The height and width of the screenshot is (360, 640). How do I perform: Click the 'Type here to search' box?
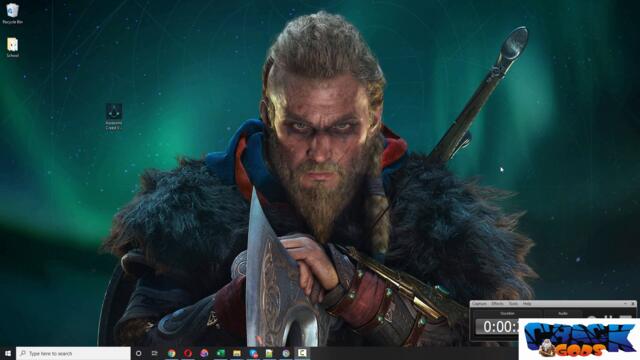(x=73, y=353)
